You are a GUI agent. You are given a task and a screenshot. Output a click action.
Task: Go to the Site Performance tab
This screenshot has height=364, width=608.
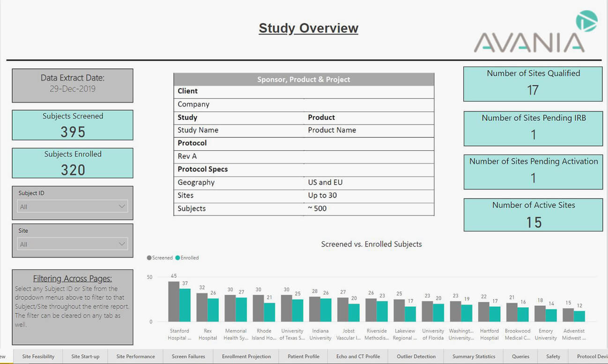click(x=135, y=357)
